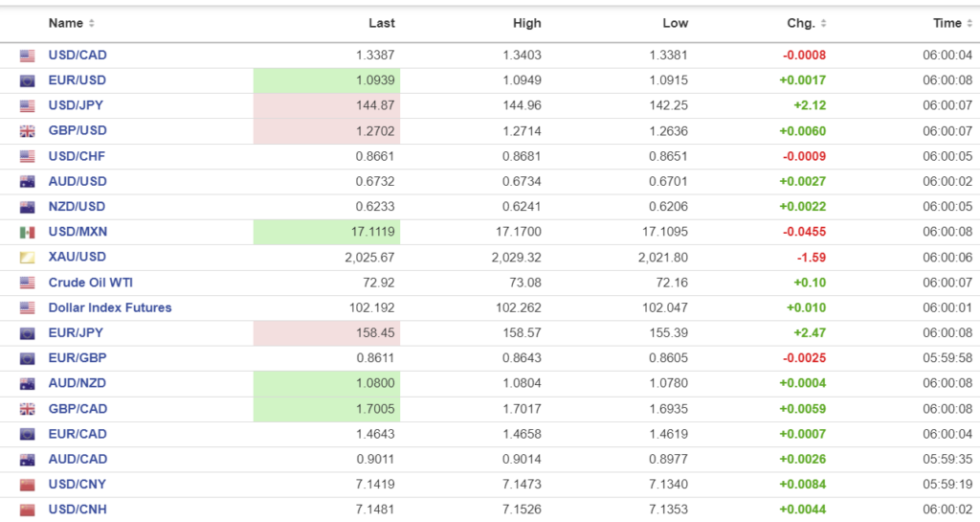This screenshot has height=522, width=980.
Task: Click the UK flag icon beside GBP/USD
Action: coord(27,131)
